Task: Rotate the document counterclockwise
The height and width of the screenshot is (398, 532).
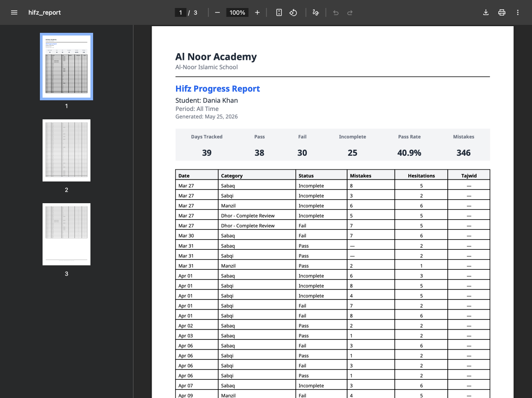Action: click(293, 12)
